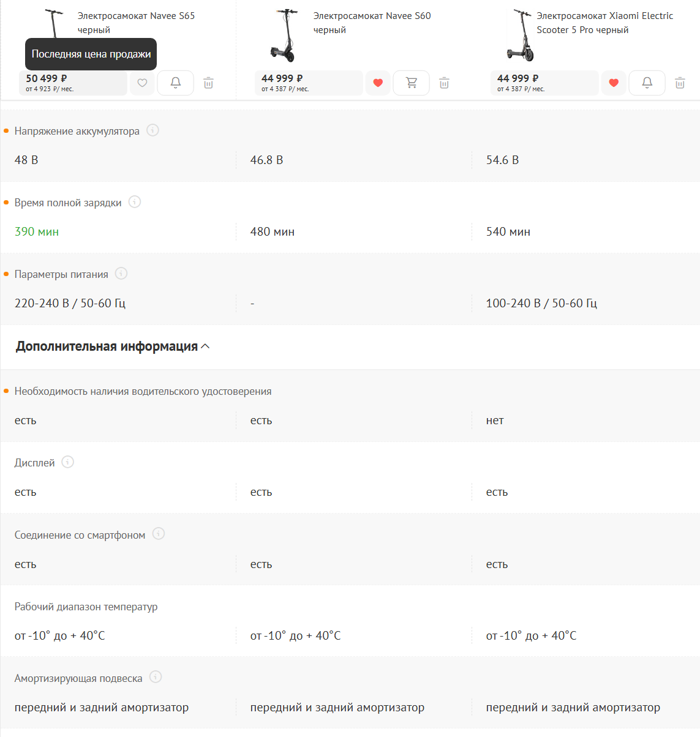Click Необходимость наличия водительского удостоверения label
700x737 pixels.
(x=143, y=392)
